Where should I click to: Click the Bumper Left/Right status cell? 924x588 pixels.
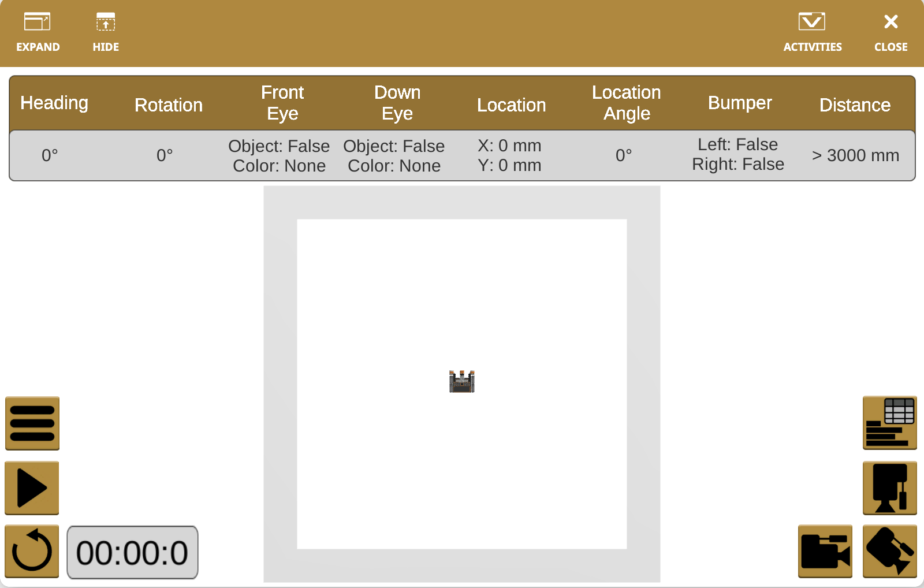[x=738, y=155]
